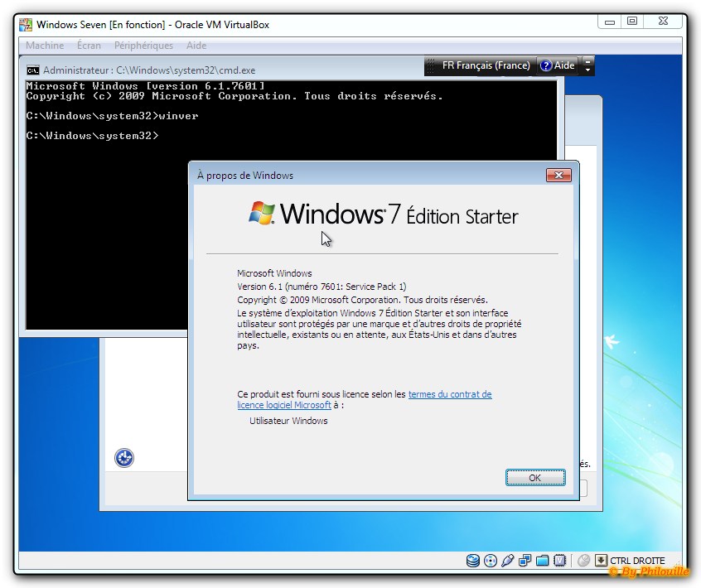
Task: Click the Aide button in language bar
Action: (x=557, y=65)
